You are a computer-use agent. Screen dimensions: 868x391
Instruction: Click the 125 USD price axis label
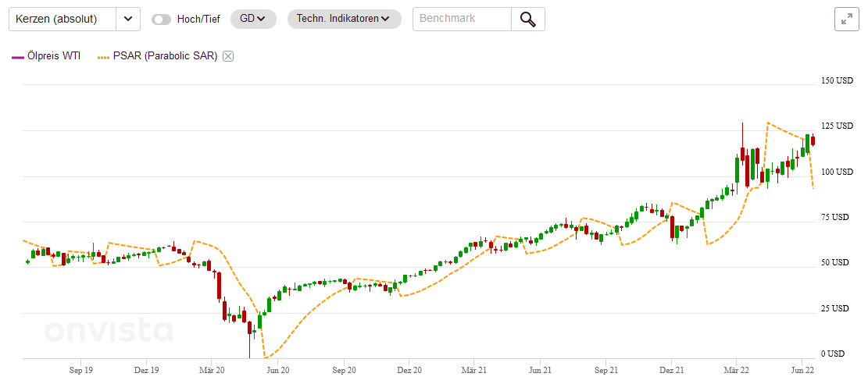pyautogui.click(x=836, y=126)
